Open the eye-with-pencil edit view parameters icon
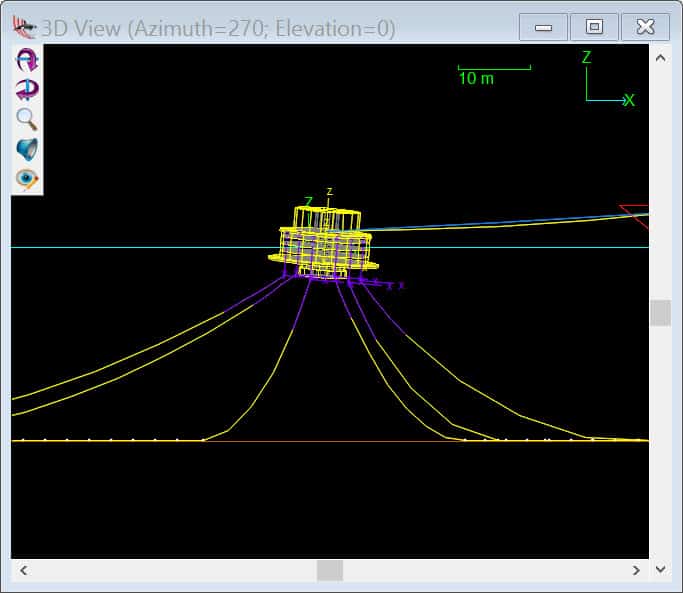The width and height of the screenshot is (683, 593). (27, 179)
